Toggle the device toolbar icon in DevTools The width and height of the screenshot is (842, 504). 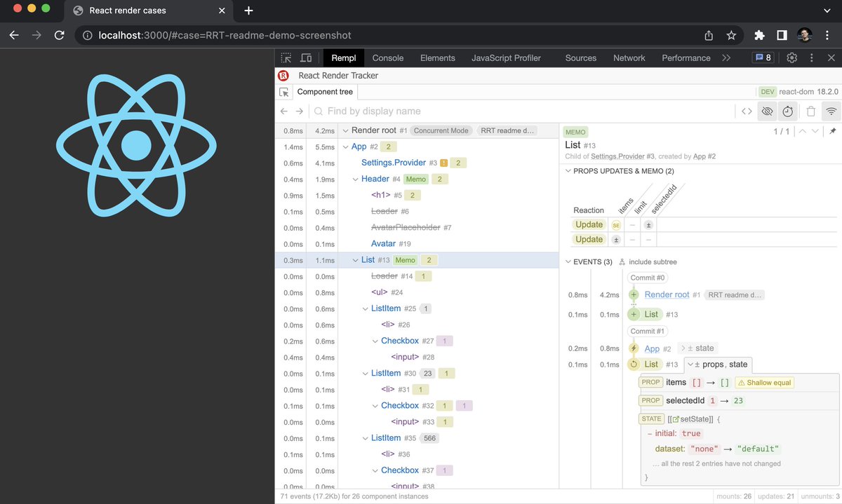[306, 58]
